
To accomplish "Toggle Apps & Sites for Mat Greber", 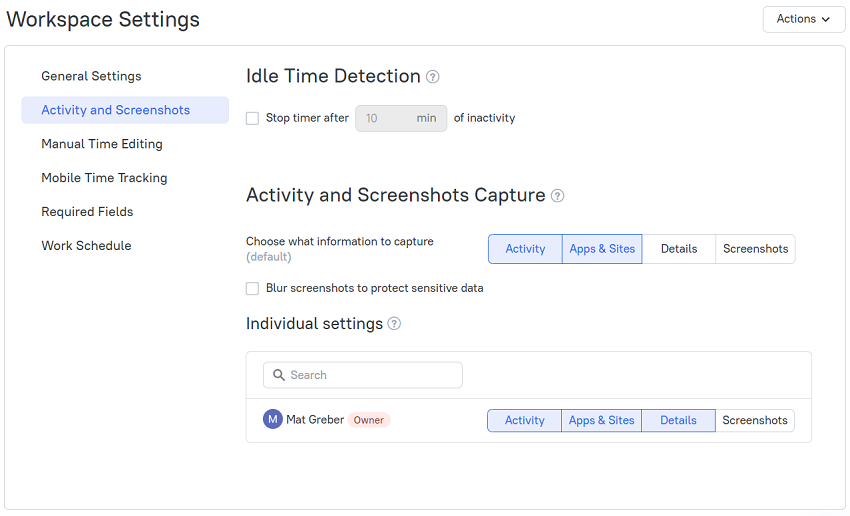I will [x=601, y=420].
